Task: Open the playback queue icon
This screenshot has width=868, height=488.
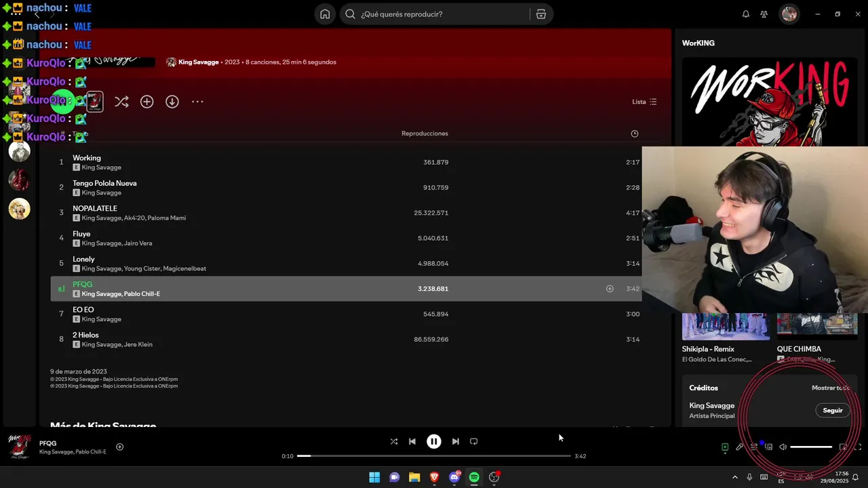Action: [754, 447]
